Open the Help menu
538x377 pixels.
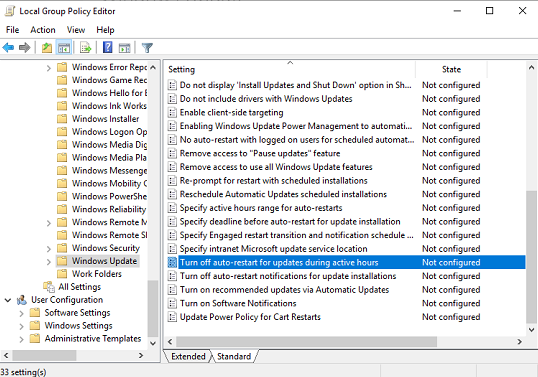105,30
